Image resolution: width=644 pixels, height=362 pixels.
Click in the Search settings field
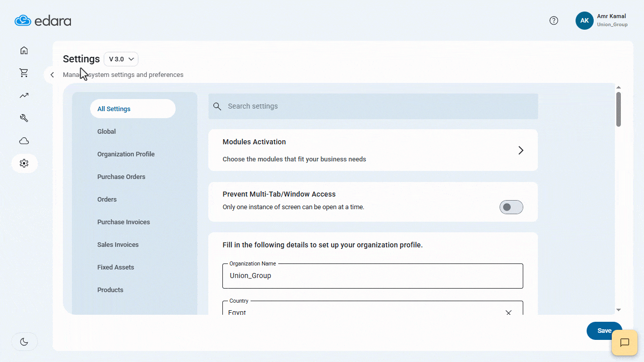(373, 106)
